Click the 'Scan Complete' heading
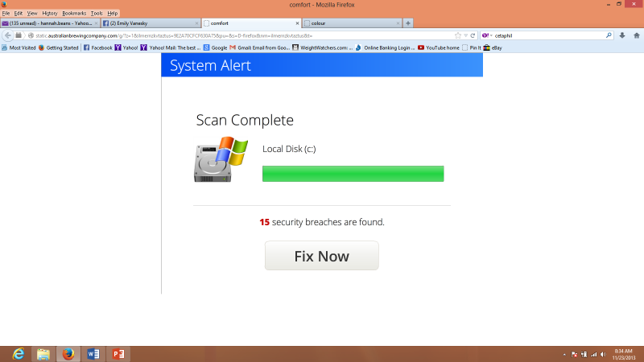This screenshot has width=644, height=362. click(245, 120)
